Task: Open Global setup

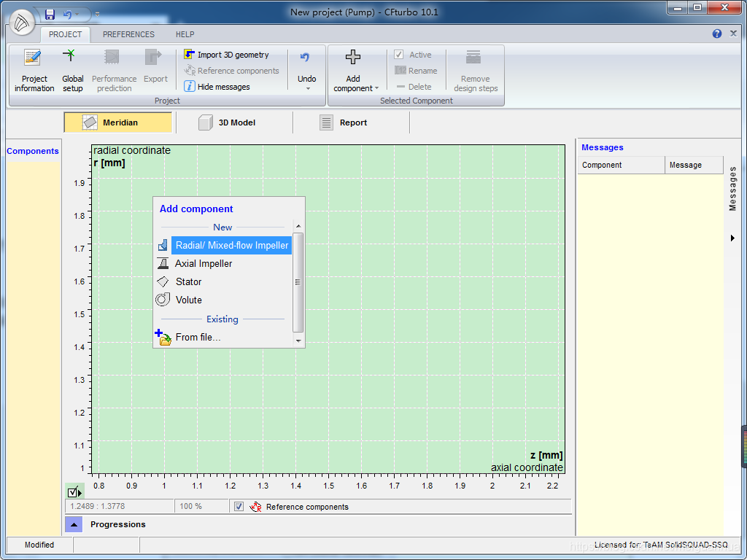Action: 72,71
